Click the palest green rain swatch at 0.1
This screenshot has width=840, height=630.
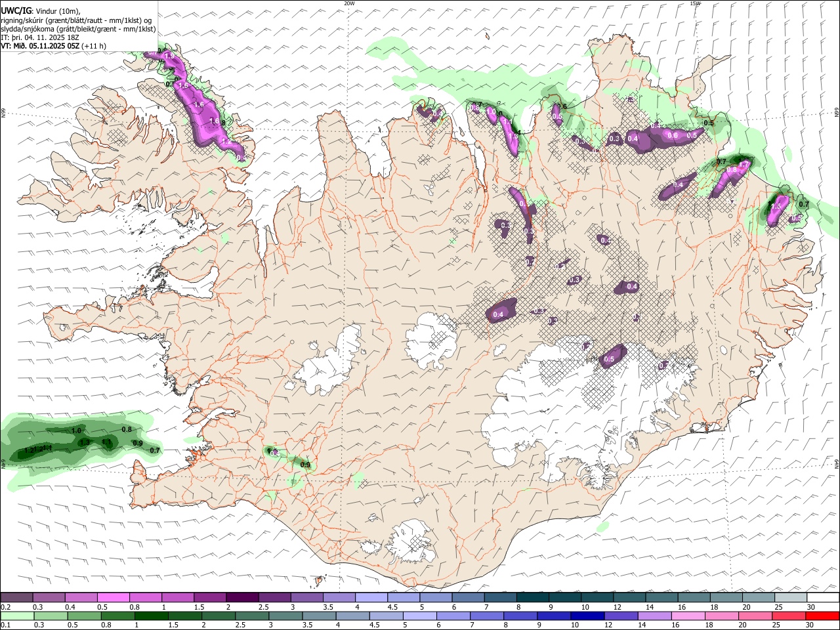coord(17,616)
